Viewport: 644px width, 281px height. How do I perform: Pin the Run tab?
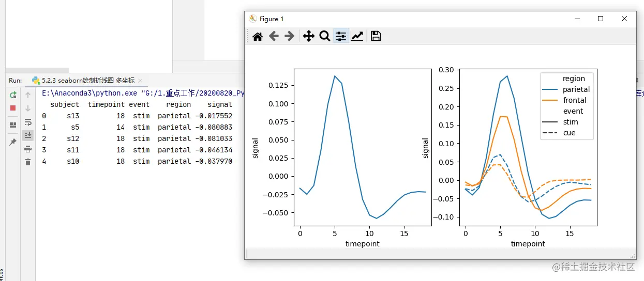[13, 142]
